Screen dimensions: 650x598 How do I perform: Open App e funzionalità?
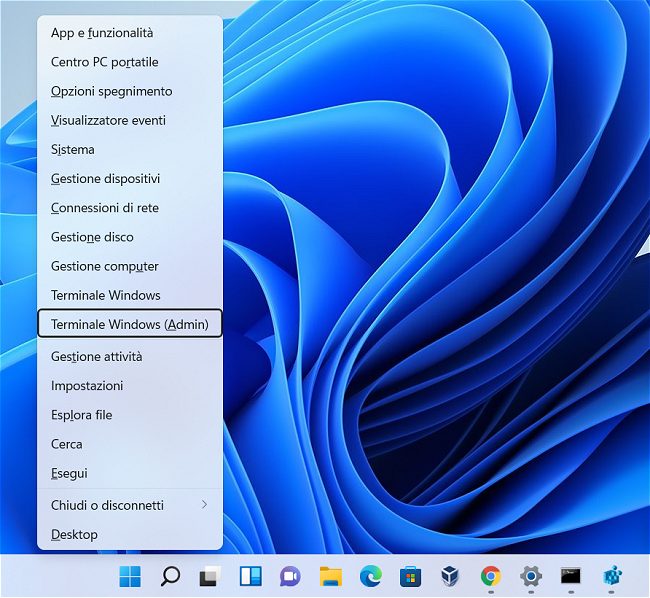click(130, 33)
